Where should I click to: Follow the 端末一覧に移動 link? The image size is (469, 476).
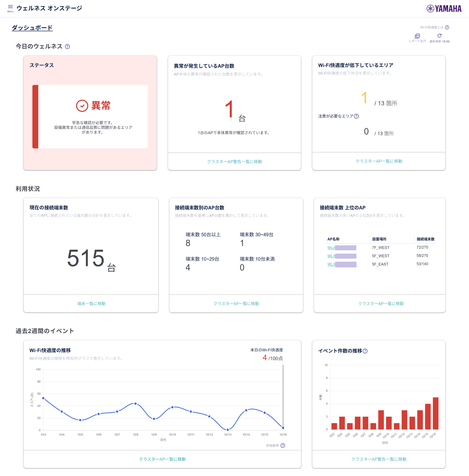(x=91, y=303)
